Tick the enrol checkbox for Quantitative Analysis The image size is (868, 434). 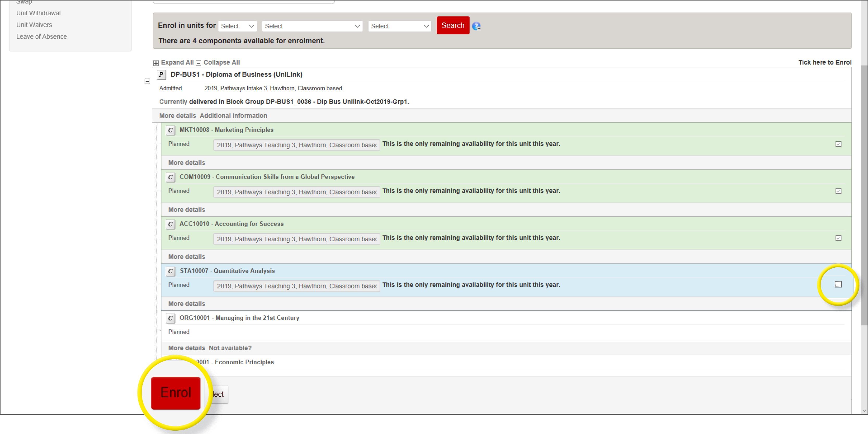pyautogui.click(x=838, y=284)
